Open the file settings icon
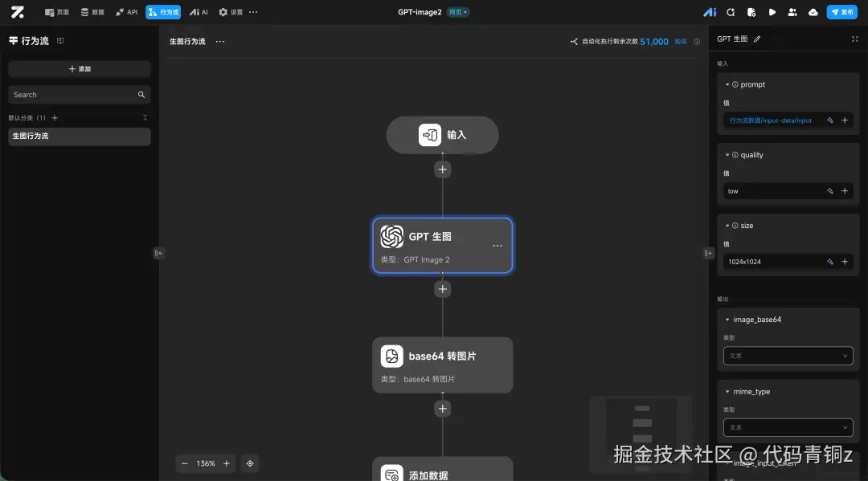This screenshot has width=868, height=481. pyautogui.click(x=751, y=12)
